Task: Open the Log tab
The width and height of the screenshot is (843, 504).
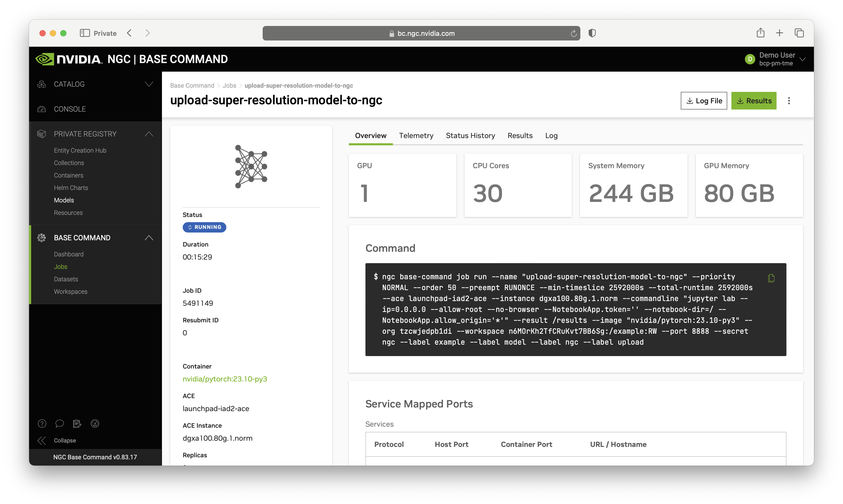Action: (551, 135)
